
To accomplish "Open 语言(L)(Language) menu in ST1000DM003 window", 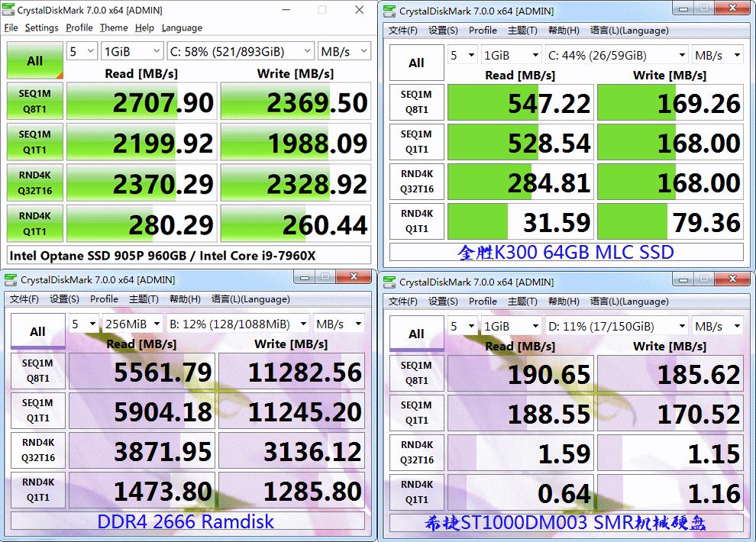I will point(629,301).
